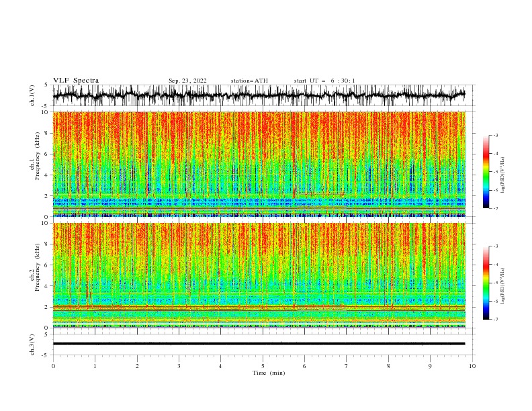Click the ch.2 colorbar "log(PSD)(V²/Hz)" label

point(502,286)
